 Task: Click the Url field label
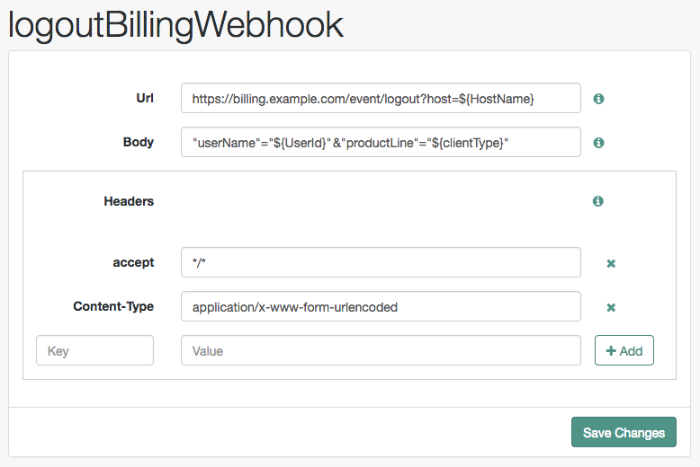coord(145,98)
